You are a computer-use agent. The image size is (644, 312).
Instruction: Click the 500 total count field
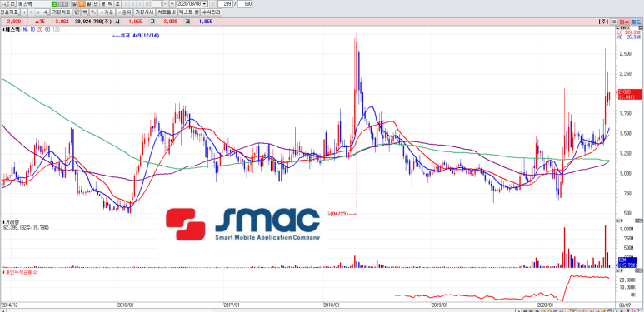[x=245, y=3]
